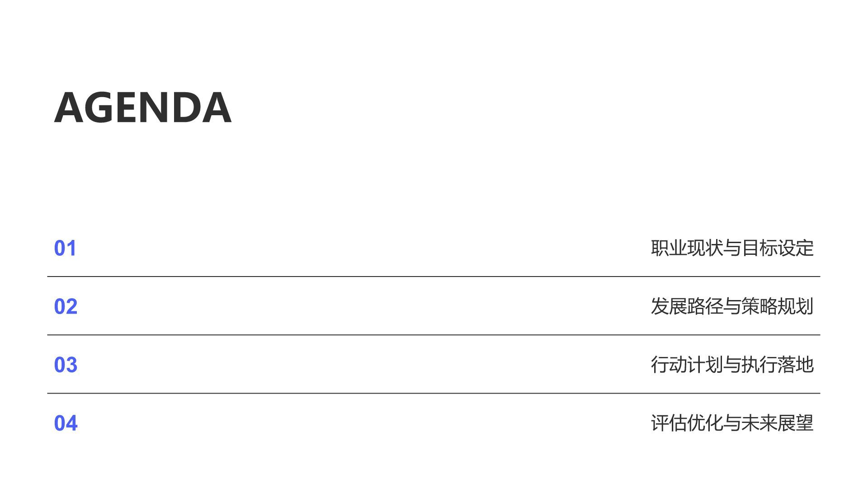Select the blue number 01
868x488 pixels.
click(65, 248)
